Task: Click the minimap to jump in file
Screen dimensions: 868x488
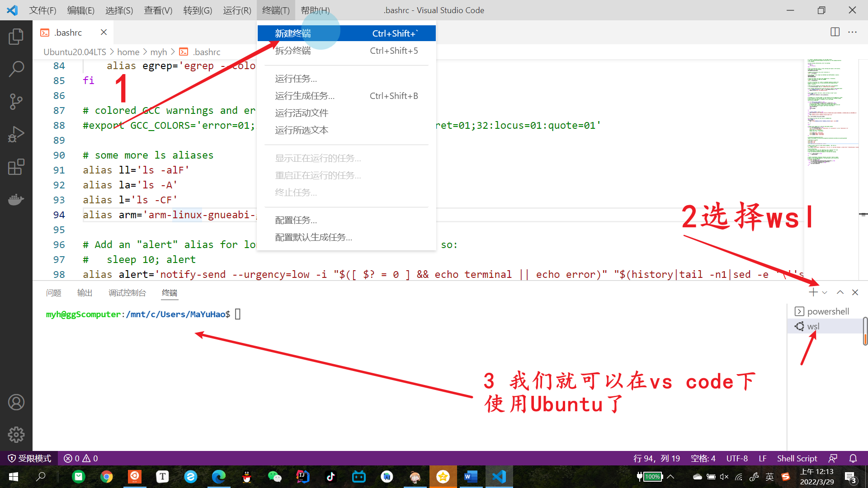Action: tap(832, 113)
